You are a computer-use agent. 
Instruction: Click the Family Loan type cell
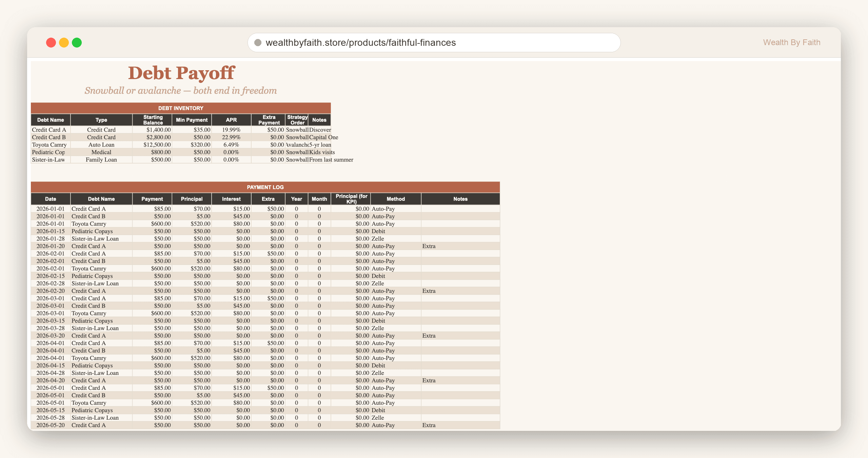[x=101, y=159]
